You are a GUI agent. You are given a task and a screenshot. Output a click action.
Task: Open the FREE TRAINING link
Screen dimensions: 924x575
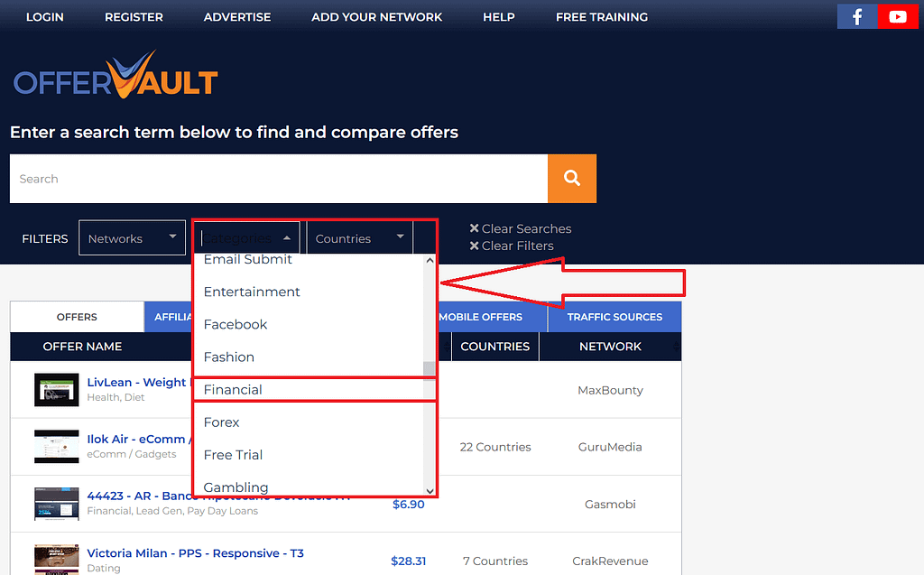click(x=602, y=17)
